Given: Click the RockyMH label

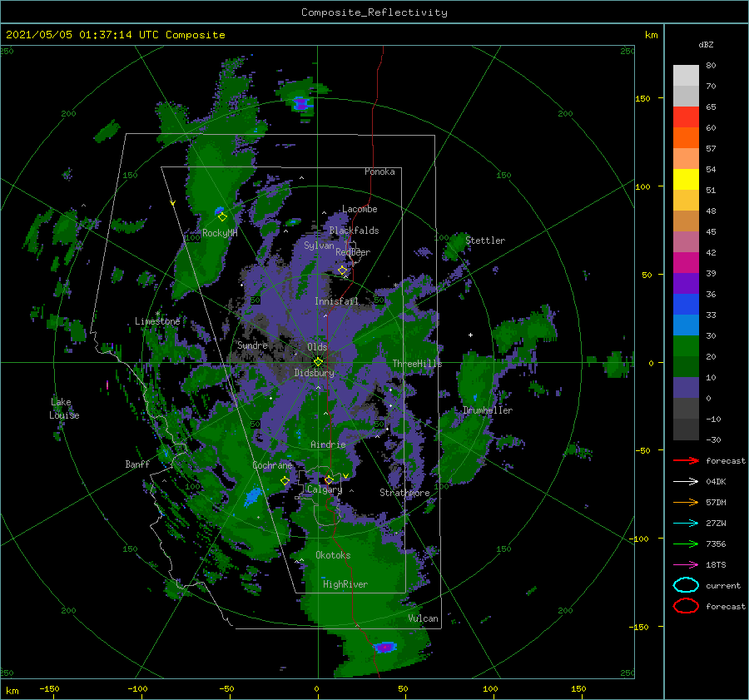Looking at the screenshot, I should coord(220,233).
